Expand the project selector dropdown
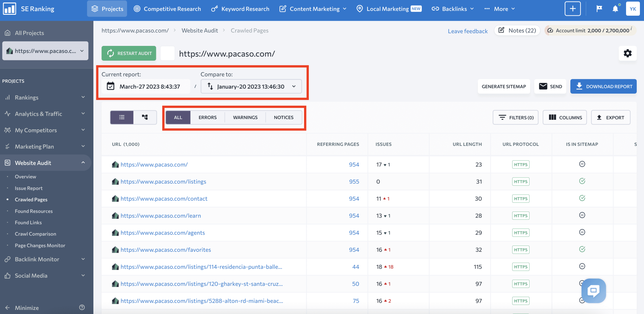 [x=82, y=51]
